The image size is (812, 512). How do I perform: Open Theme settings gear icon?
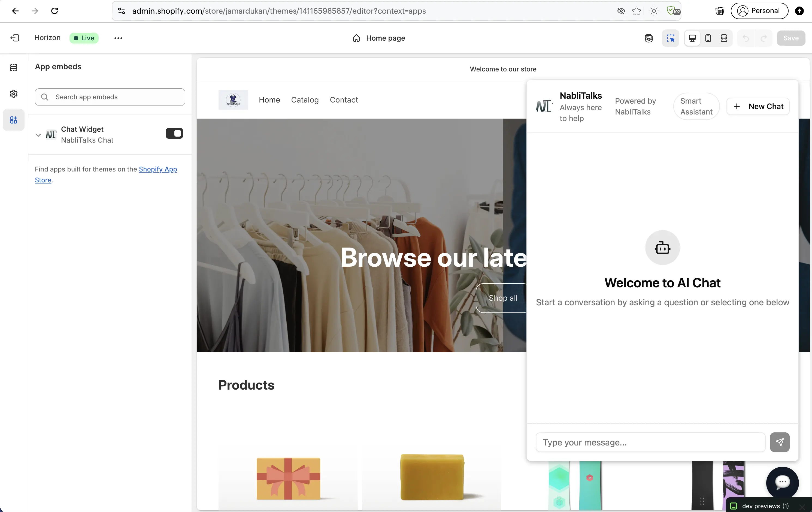coord(14,94)
